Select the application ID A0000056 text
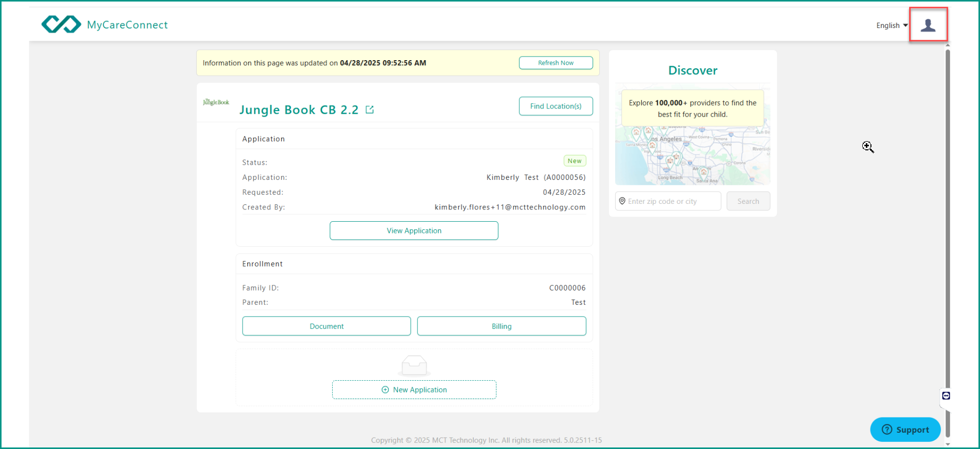 pyautogui.click(x=565, y=177)
